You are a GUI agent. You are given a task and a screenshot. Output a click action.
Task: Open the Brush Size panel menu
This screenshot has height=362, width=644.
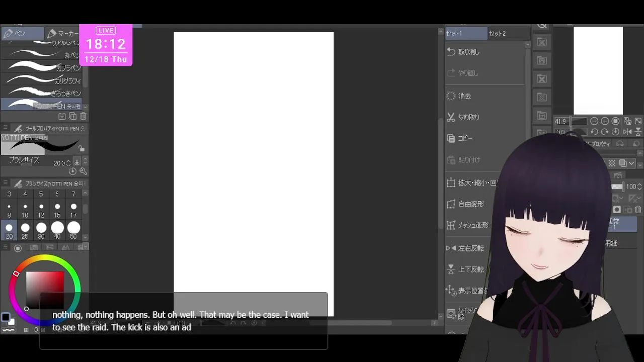6,184
